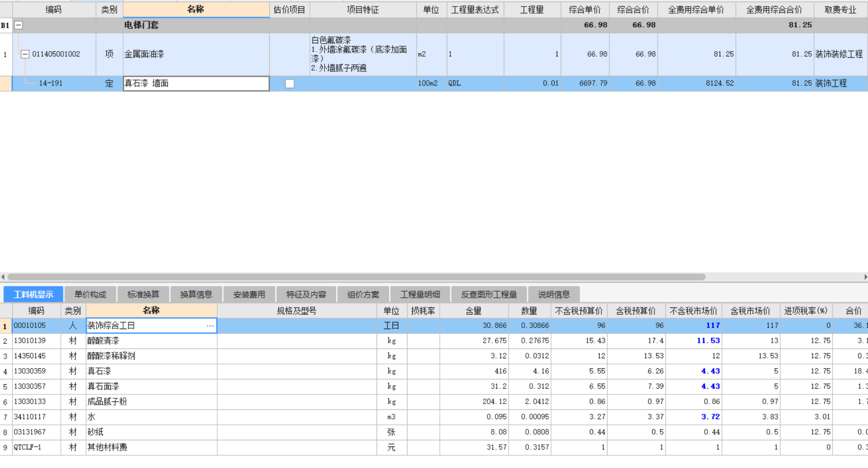Click 进项税率(%) column header
Viewport: 868px width, 468px height.
click(x=806, y=311)
